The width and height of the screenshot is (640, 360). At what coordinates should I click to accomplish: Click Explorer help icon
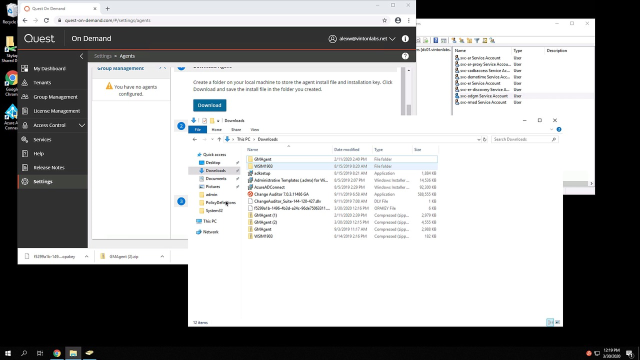[559, 129]
